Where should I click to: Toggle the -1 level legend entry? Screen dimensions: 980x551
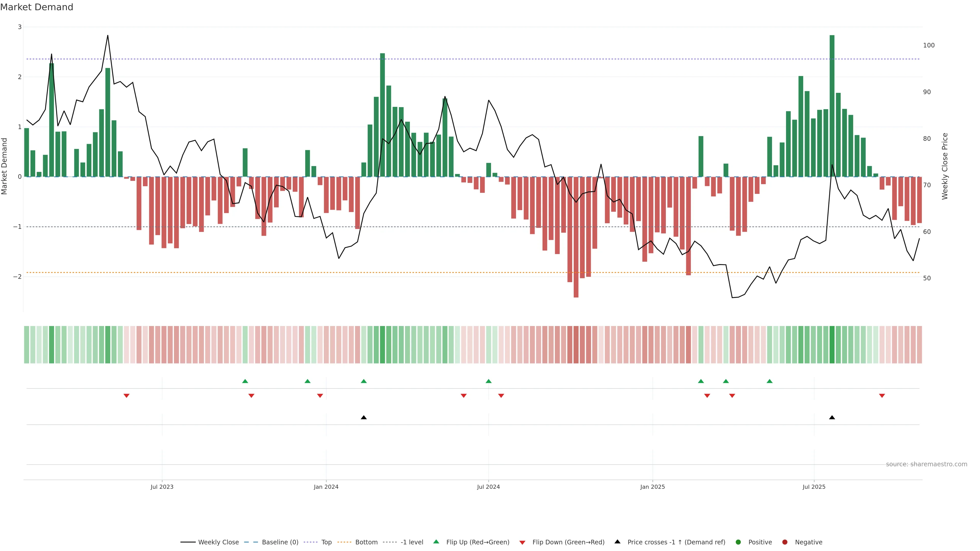coord(412,542)
